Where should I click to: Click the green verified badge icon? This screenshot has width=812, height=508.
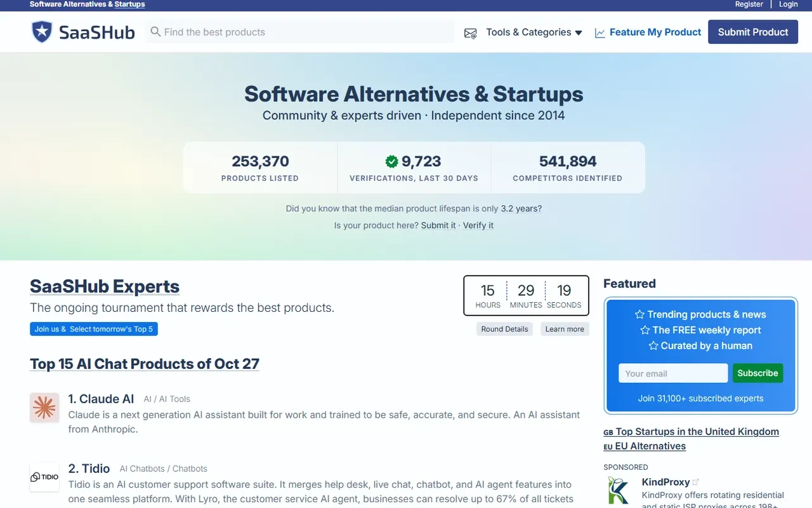[x=391, y=161]
